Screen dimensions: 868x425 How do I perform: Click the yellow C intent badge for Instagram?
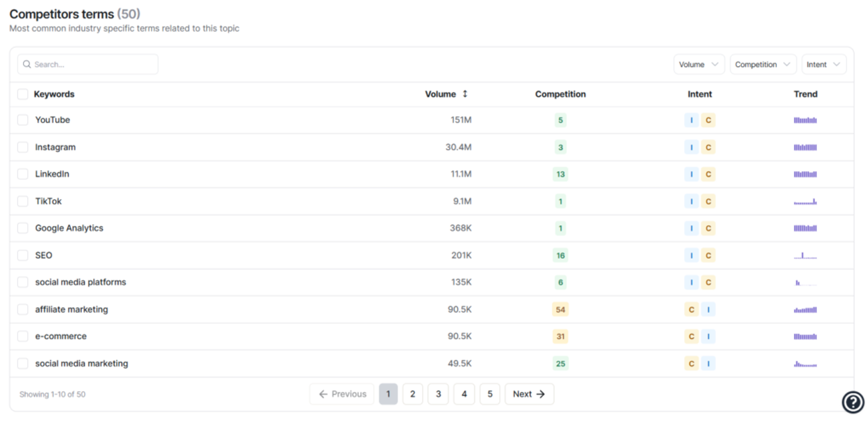708,147
